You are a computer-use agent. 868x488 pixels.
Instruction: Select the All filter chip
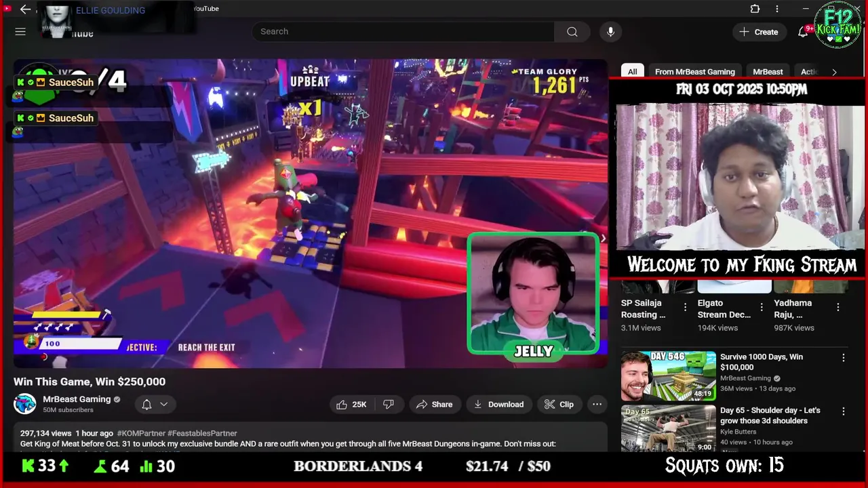632,71
